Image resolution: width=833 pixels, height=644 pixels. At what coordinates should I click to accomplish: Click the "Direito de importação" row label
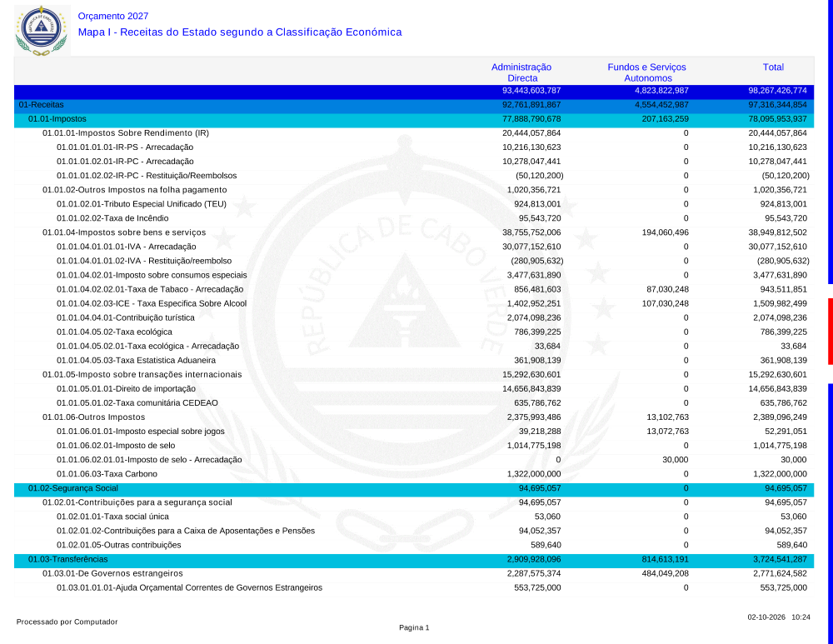(x=126, y=389)
